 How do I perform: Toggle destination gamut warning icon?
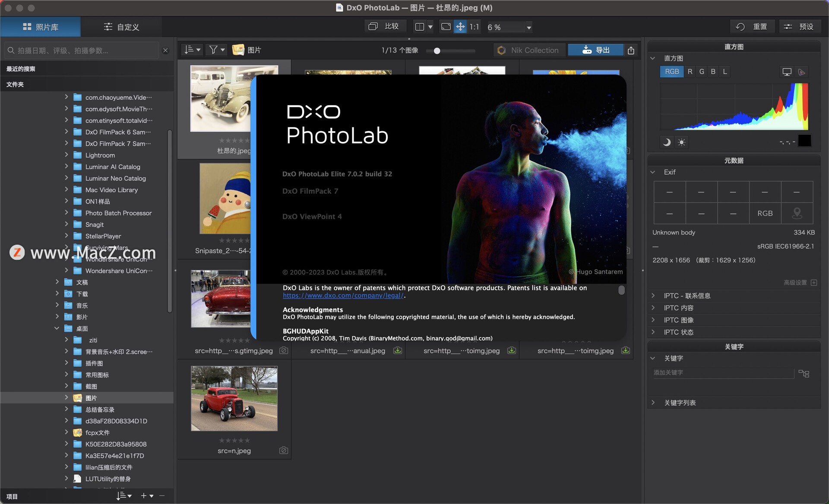tap(802, 72)
